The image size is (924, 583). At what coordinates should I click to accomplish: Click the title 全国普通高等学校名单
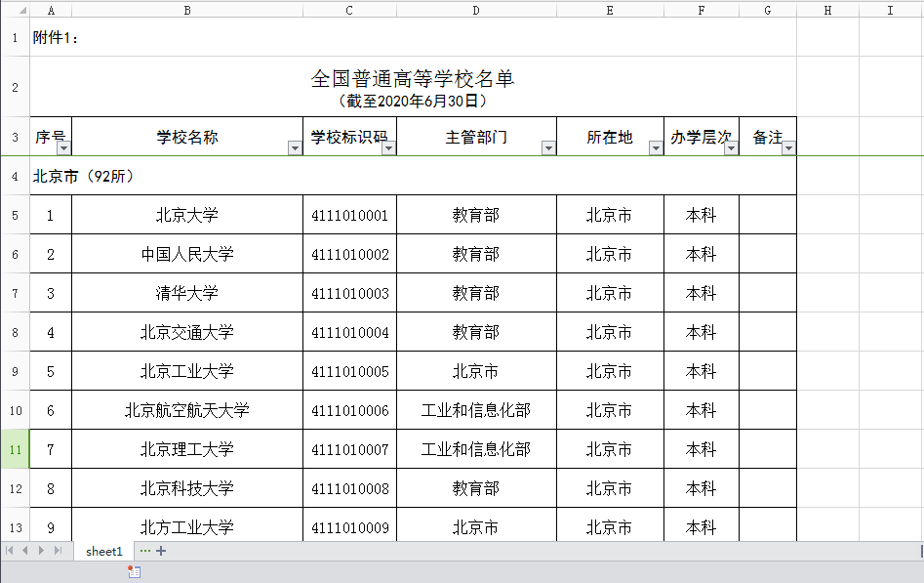point(413,78)
